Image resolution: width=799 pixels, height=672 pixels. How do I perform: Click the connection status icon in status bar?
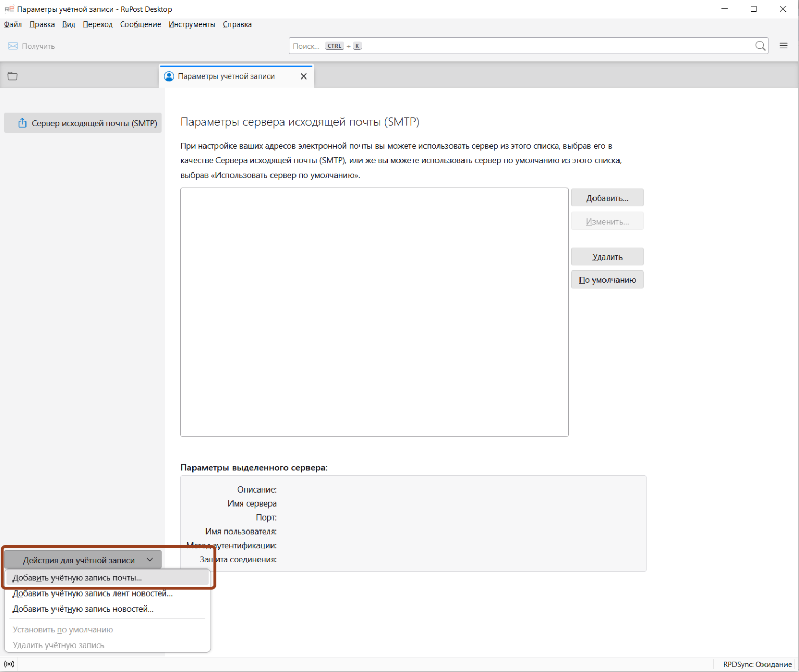click(x=9, y=664)
